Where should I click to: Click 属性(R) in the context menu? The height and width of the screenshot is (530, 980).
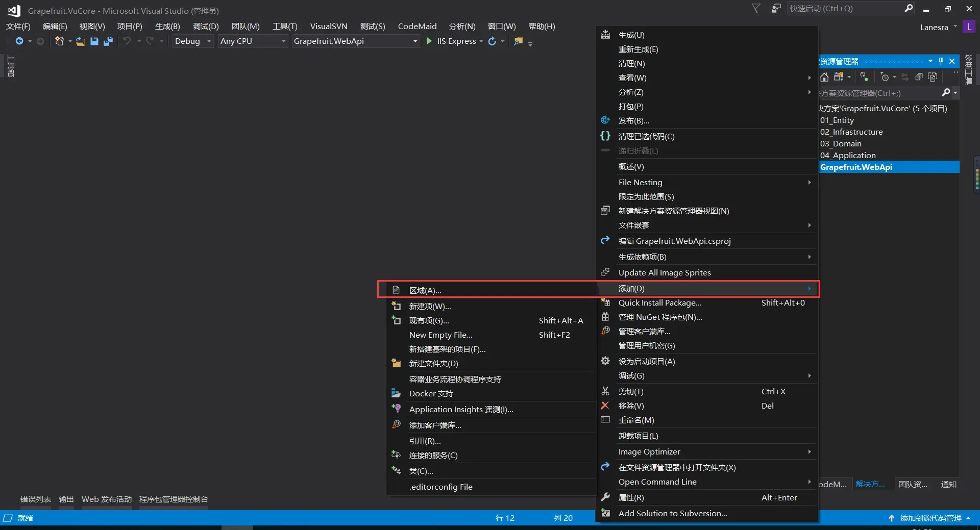coord(707,498)
